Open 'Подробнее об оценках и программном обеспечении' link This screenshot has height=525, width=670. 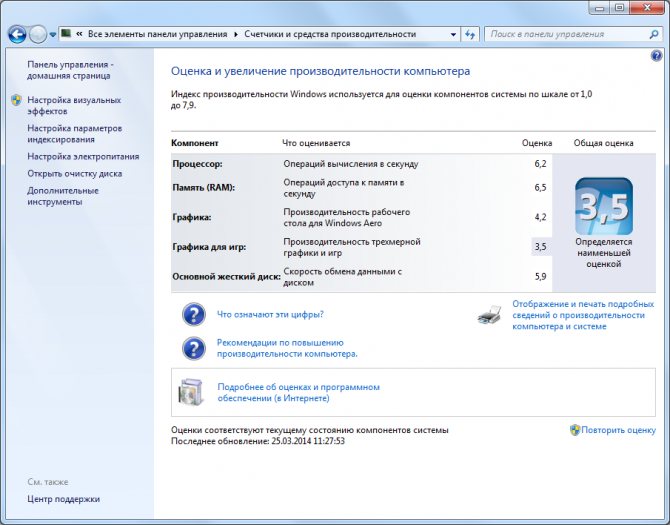[298, 393]
